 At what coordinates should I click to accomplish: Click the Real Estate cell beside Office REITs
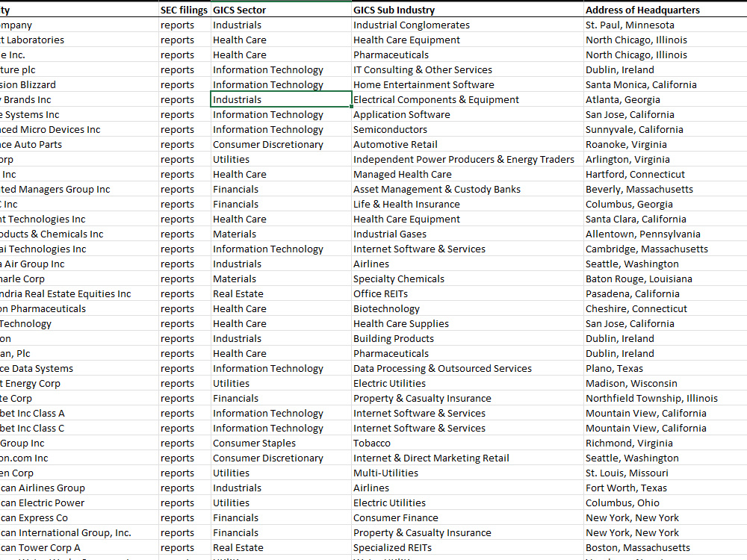coord(281,293)
